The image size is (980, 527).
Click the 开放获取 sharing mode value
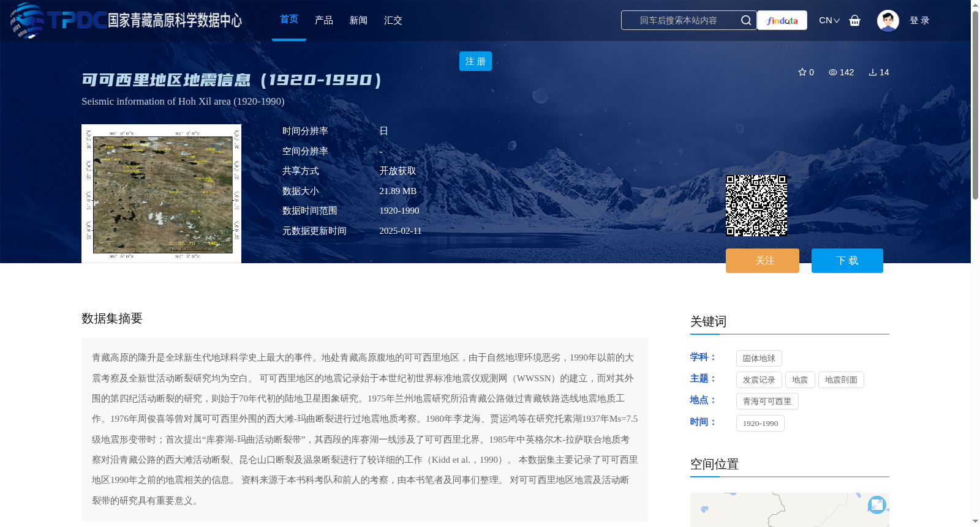click(x=398, y=171)
